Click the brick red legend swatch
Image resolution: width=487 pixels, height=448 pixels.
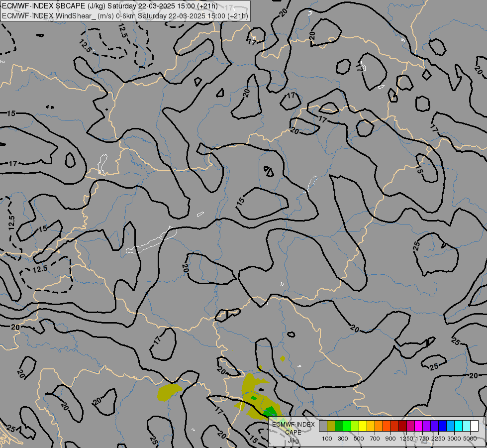pos(395,426)
